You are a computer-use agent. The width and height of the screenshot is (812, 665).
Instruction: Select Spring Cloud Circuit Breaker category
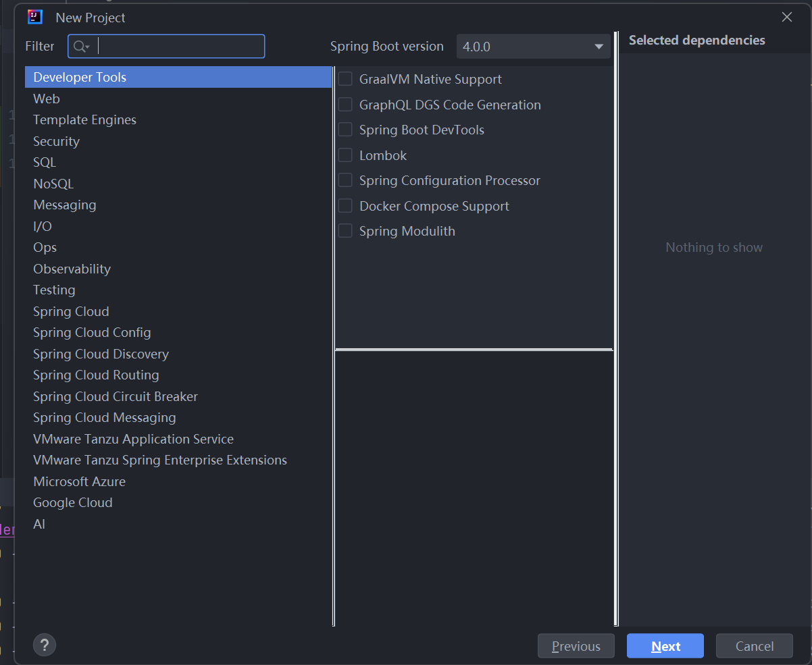point(178,396)
